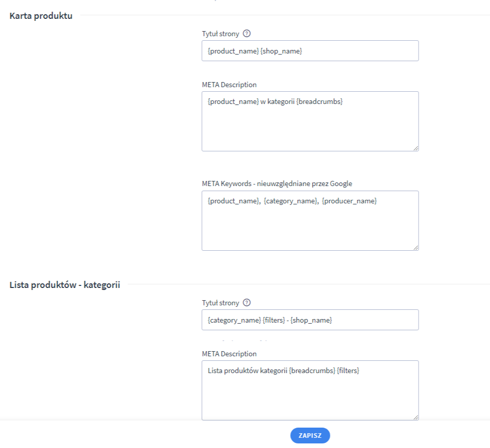The image size is (490, 448).
Task: Click Tytuł strony label in category list section
Action: (x=220, y=303)
